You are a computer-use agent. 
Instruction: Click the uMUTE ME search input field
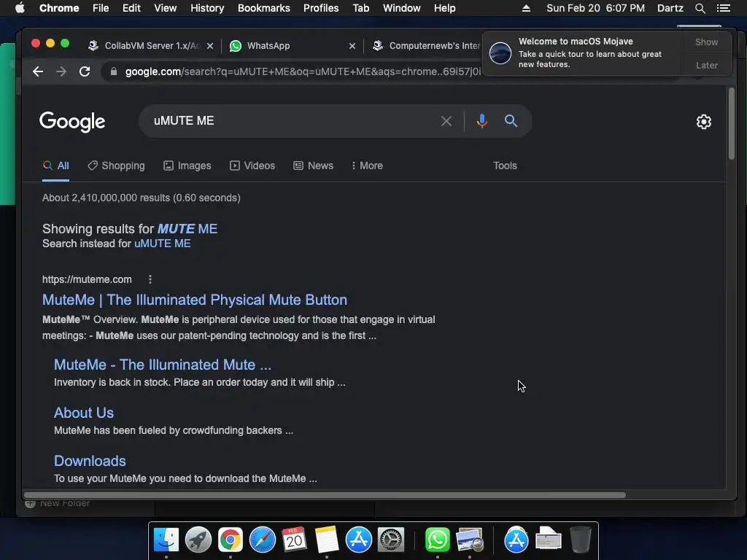tap(290, 121)
